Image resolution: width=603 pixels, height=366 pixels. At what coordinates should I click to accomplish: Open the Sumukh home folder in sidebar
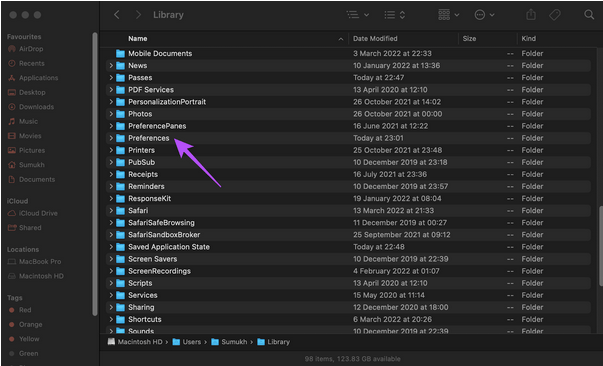[x=26, y=165]
